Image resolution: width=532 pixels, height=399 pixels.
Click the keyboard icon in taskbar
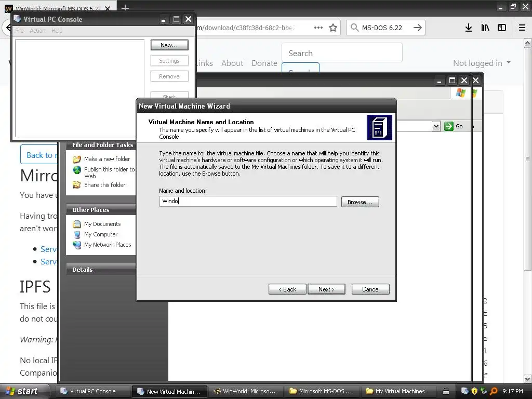446,392
